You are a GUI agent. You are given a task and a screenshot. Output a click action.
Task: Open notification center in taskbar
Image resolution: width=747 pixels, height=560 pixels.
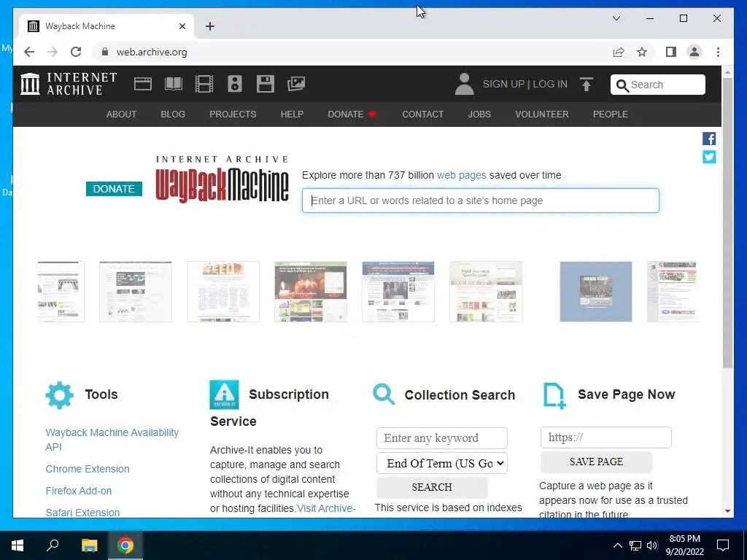[723, 545]
